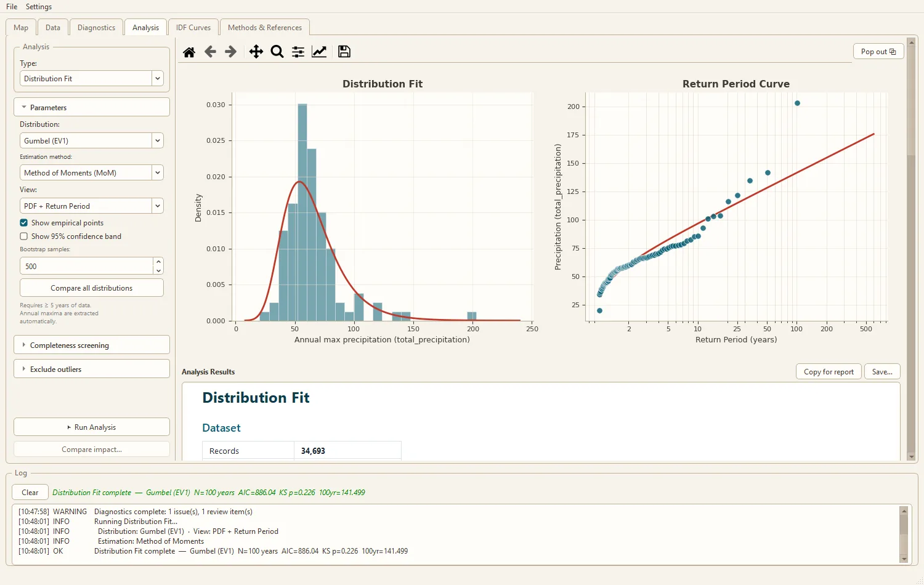924x585 pixels.
Task: Click the log scrollbar up arrow
Action: coord(904,510)
